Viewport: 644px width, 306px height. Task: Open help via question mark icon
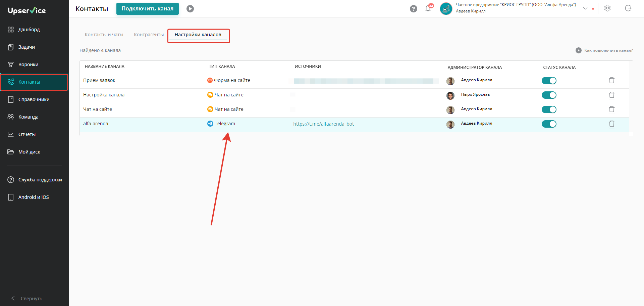coord(414,9)
